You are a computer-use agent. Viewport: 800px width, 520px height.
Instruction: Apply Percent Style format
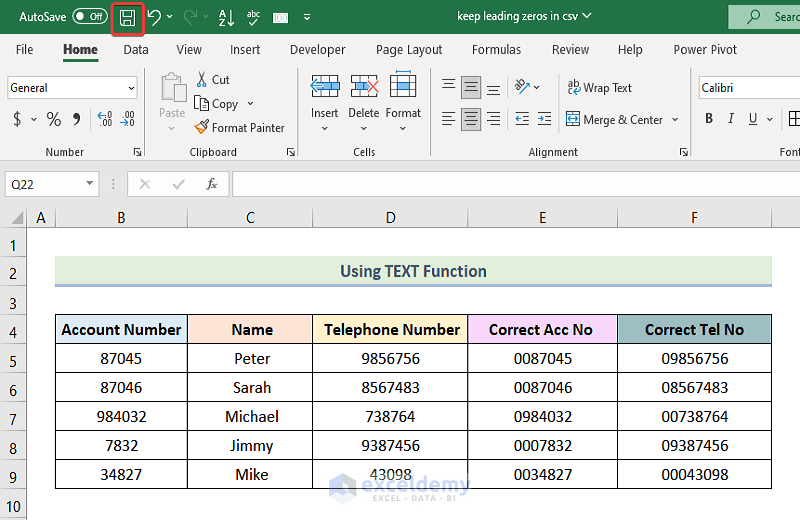point(54,119)
